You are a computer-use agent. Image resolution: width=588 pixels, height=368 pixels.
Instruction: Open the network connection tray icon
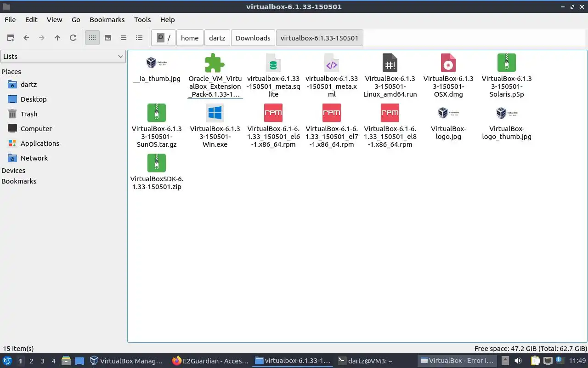pyautogui.click(x=548, y=361)
